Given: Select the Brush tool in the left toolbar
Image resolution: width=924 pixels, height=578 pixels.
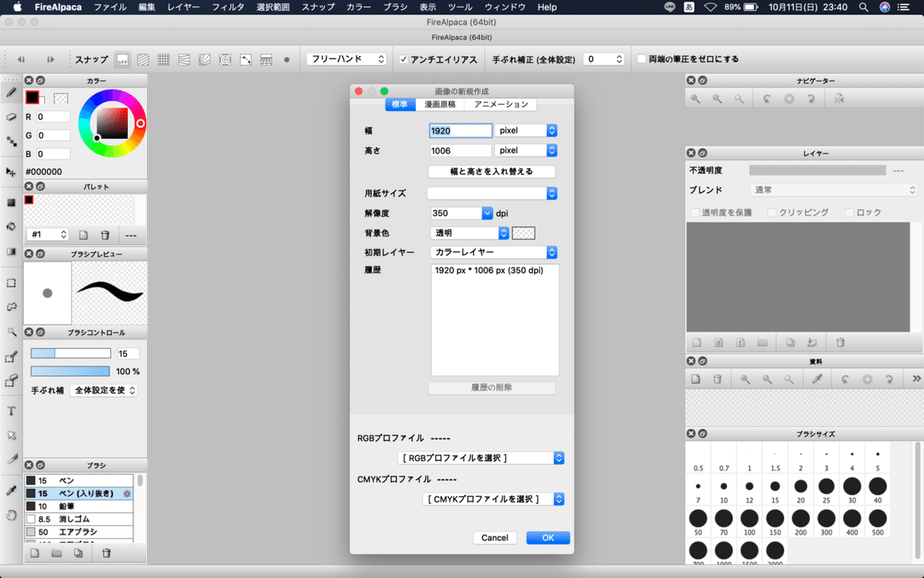Looking at the screenshot, I should 12,92.
